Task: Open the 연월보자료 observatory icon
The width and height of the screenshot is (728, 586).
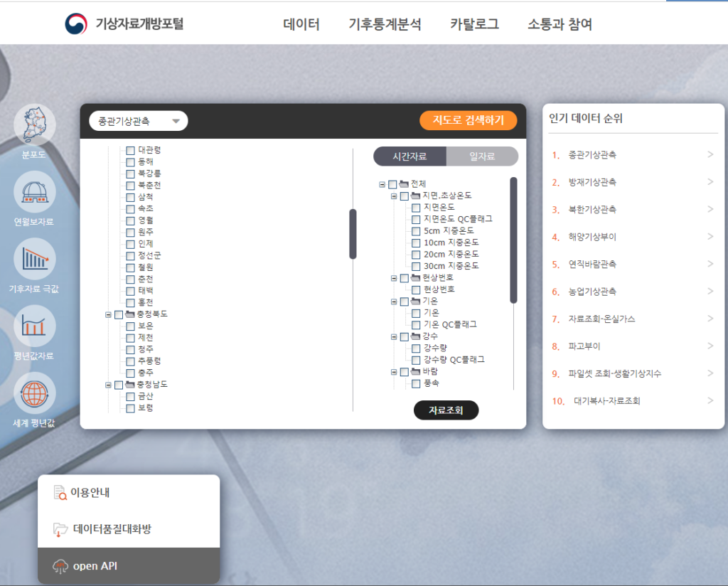Action: 35,192
